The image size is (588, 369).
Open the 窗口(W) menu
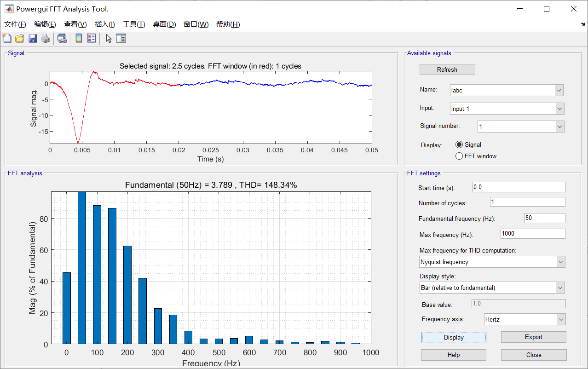[196, 24]
